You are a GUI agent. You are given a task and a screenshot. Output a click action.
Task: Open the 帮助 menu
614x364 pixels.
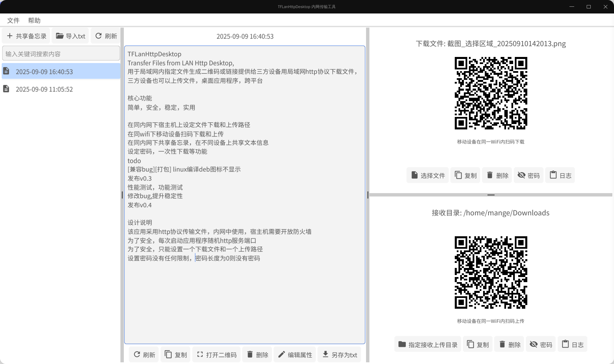(x=34, y=21)
